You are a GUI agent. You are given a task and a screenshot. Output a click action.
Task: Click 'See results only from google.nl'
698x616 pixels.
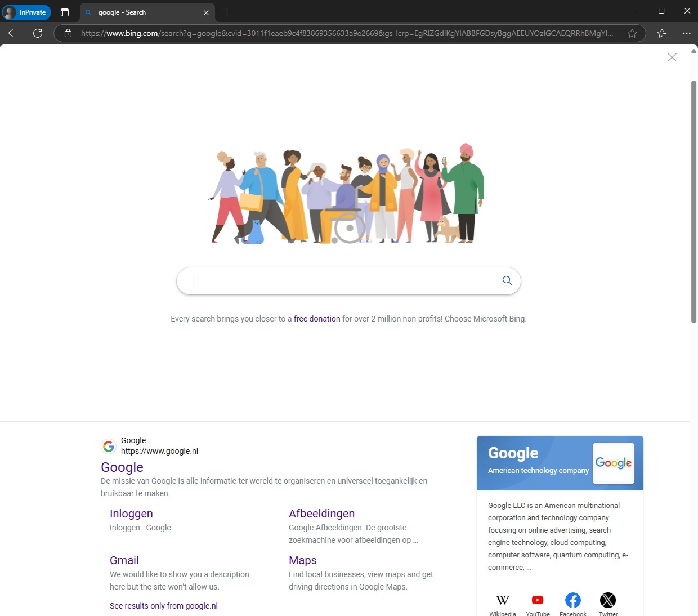[164, 606]
